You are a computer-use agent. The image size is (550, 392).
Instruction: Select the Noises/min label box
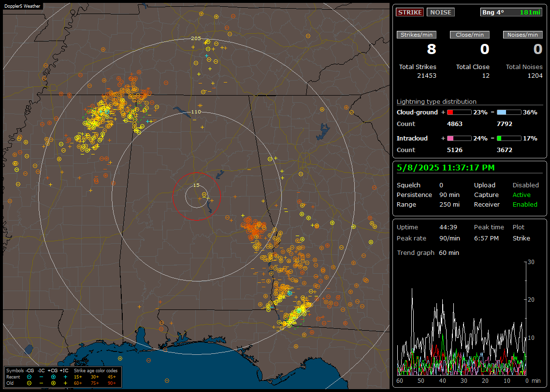tap(522, 35)
